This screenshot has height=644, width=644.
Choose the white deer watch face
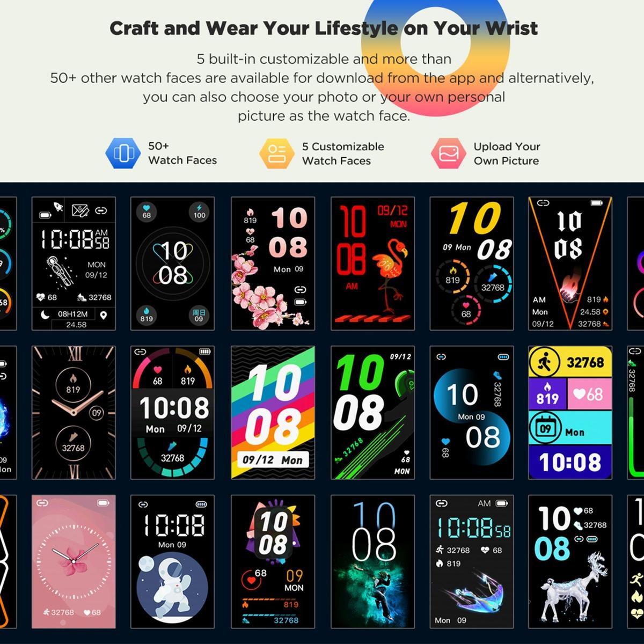tap(570, 561)
